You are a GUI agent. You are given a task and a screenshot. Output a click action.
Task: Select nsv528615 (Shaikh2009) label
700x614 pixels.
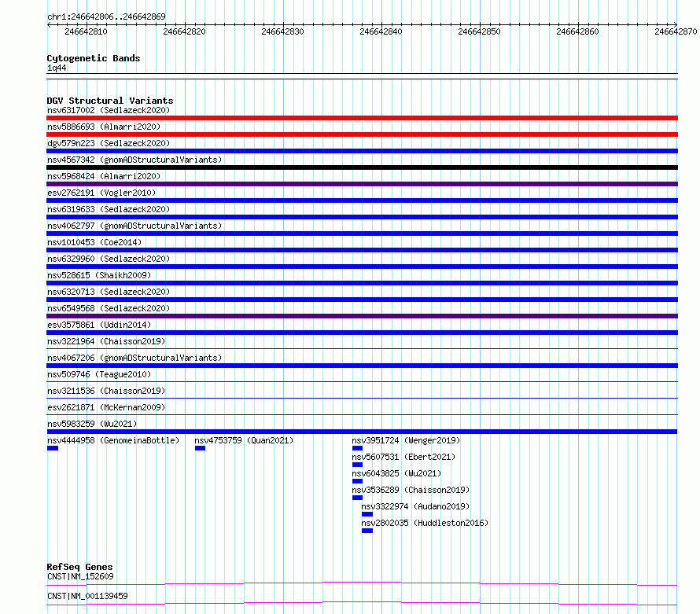click(x=99, y=275)
